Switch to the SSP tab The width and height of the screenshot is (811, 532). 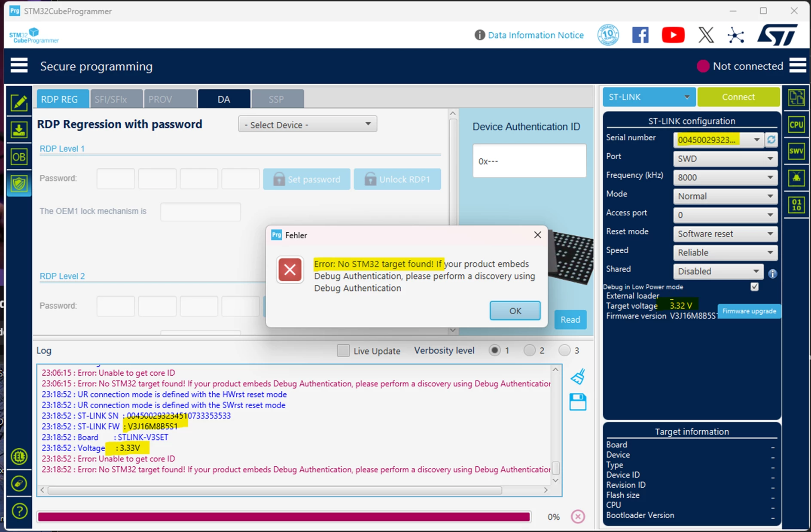tap(277, 99)
